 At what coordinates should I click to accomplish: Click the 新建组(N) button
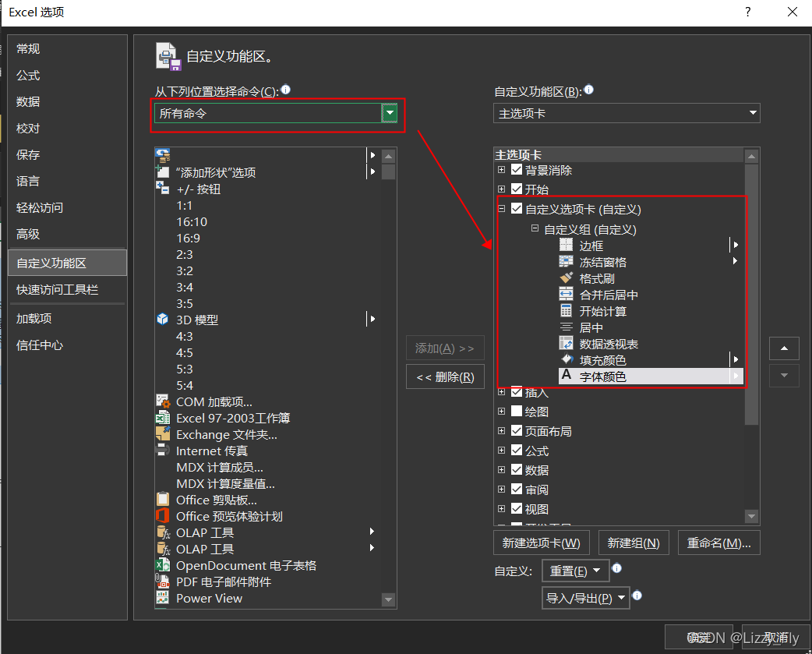coord(634,542)
